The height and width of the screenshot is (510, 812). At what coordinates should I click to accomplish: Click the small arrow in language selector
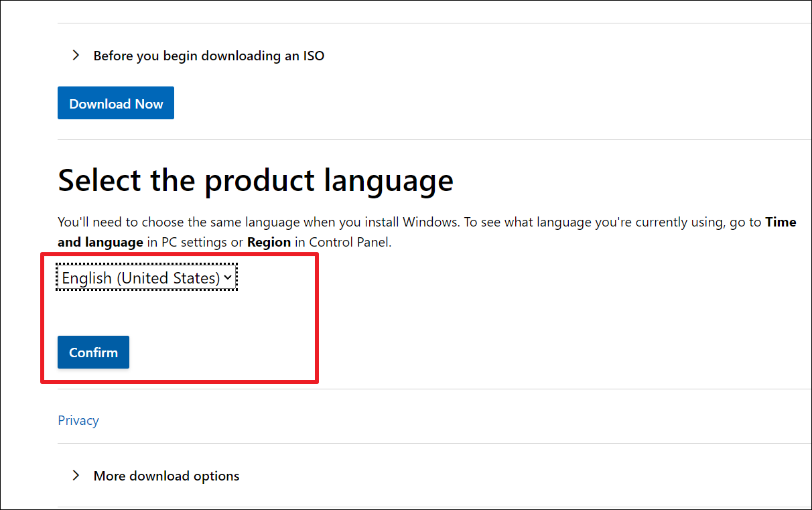click(x=228, y=277)
